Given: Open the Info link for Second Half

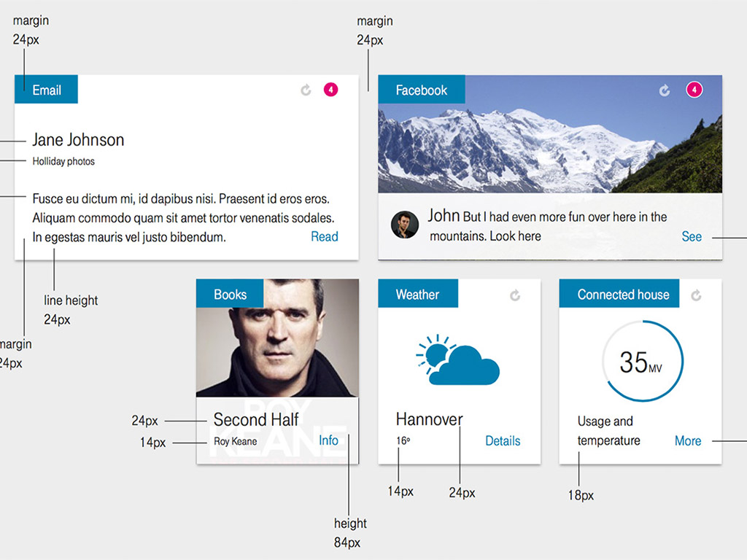Looking at the screenshot, I should (x=328, y=440).
